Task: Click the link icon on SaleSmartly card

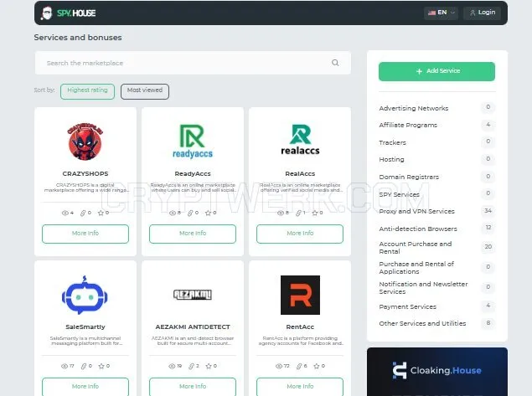Action: pos(84,366)
